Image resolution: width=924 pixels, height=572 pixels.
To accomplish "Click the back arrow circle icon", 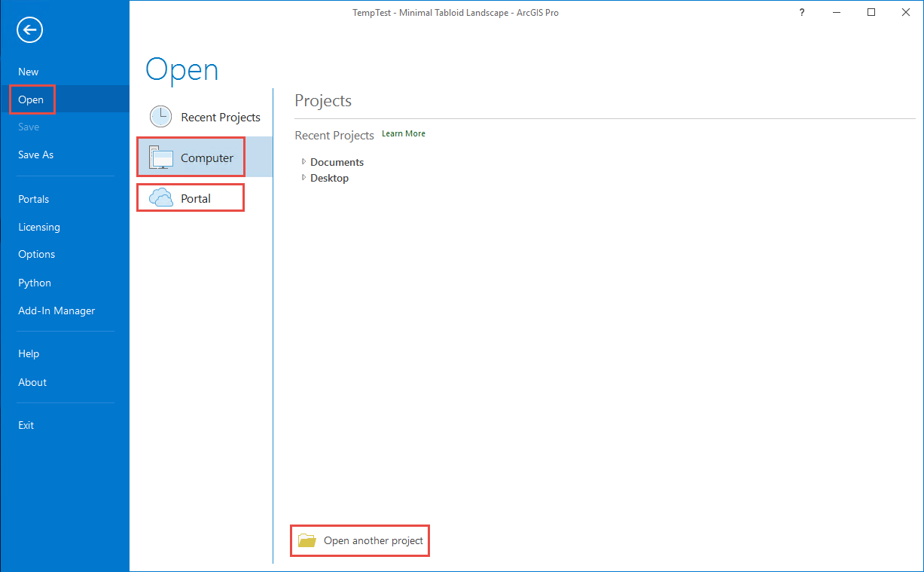I will [30, 30].
